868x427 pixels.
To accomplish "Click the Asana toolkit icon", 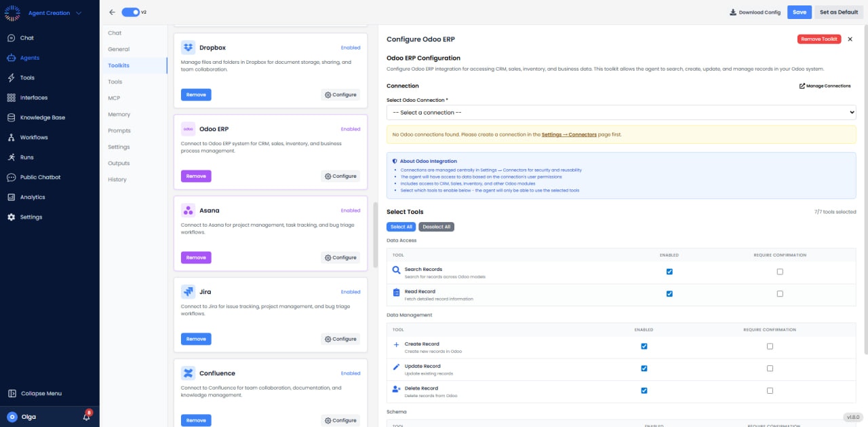I will (187, 210).
